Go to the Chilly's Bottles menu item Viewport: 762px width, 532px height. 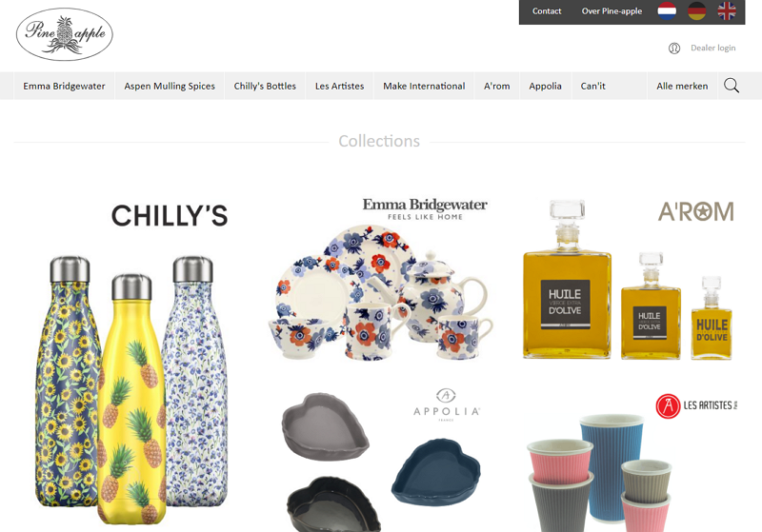coord(265,86)
